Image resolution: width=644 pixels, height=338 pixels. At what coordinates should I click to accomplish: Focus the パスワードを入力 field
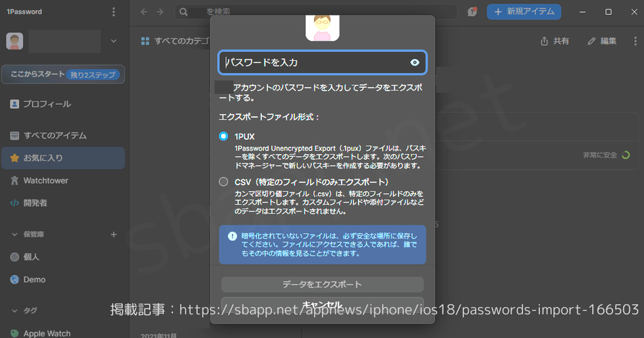pos(323,62)
